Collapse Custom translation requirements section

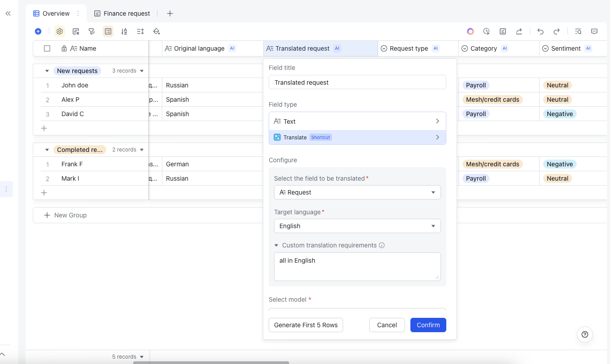[276, 246]
